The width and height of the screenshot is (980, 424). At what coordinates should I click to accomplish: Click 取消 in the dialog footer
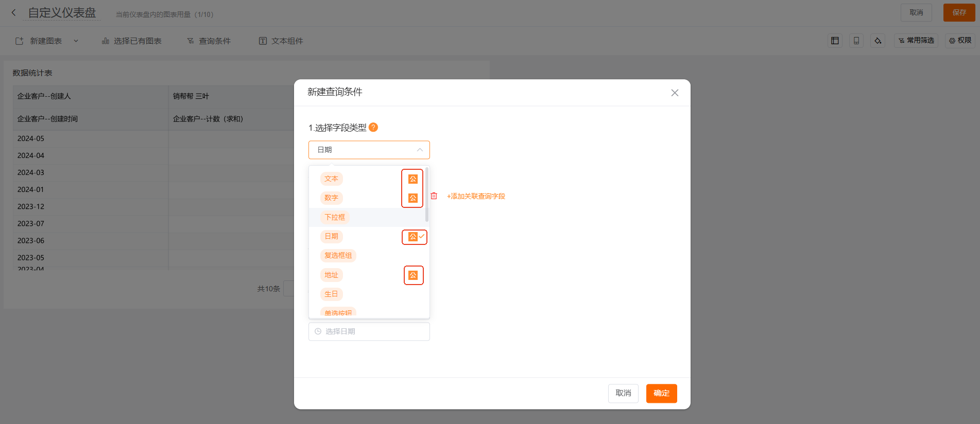point(623,393)
